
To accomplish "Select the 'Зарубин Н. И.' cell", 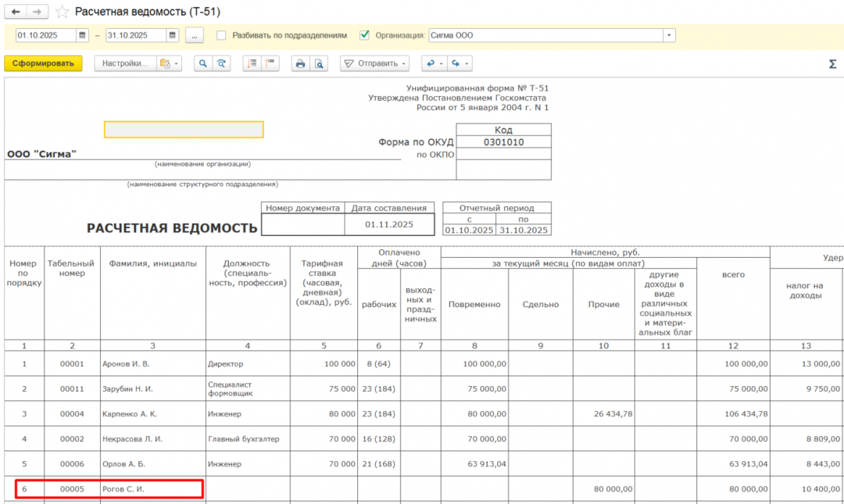I will (153, 389).
